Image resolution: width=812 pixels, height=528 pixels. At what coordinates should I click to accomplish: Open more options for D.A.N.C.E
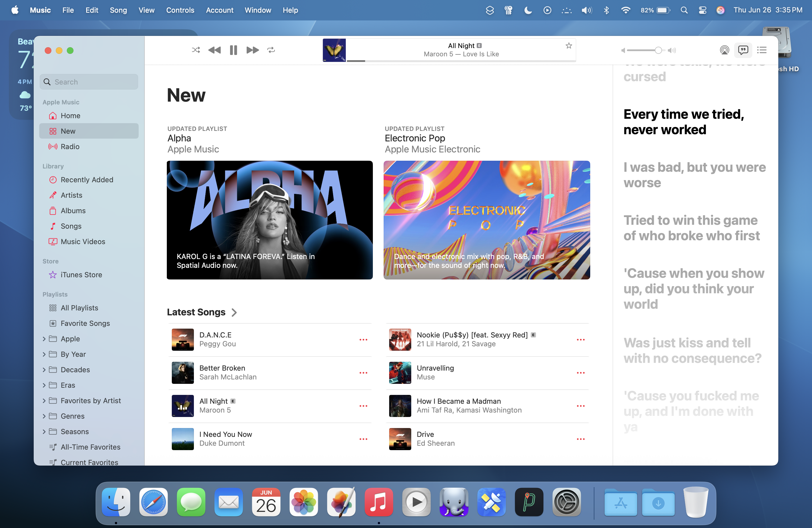tap(363, 340)
